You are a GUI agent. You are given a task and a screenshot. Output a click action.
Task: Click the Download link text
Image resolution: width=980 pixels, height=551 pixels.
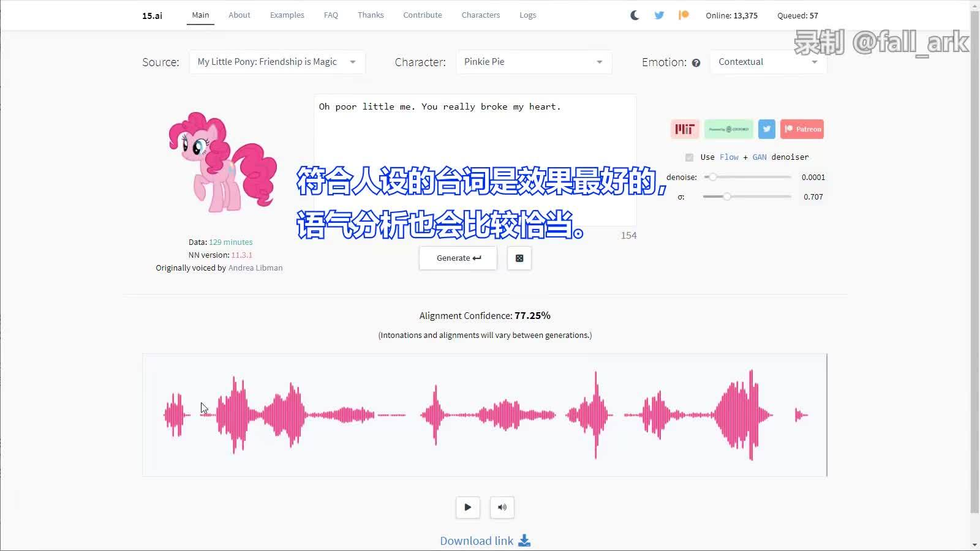tap(477, 541)
